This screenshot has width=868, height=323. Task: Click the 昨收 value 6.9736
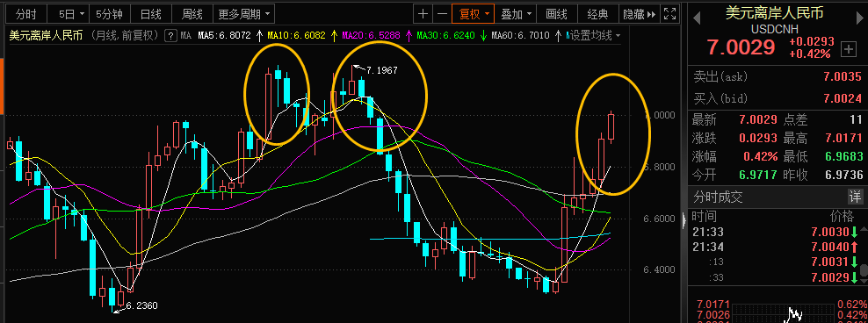point(843,175)
